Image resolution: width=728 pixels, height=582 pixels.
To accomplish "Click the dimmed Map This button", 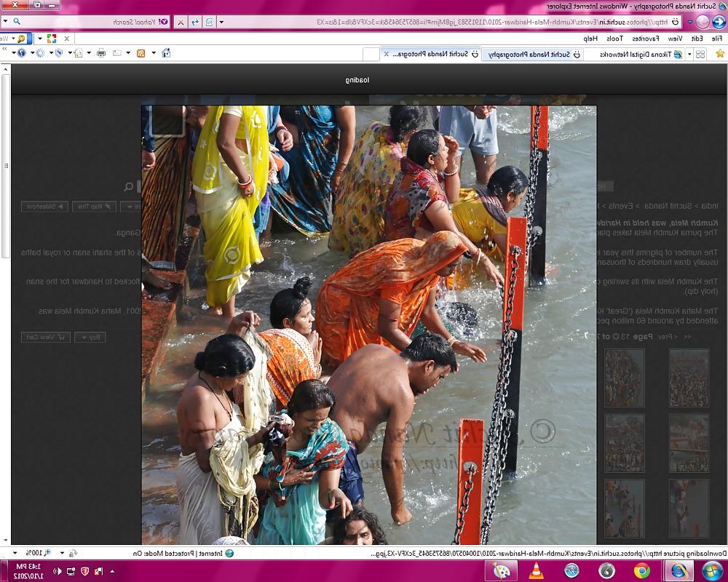I will point(94,207).
